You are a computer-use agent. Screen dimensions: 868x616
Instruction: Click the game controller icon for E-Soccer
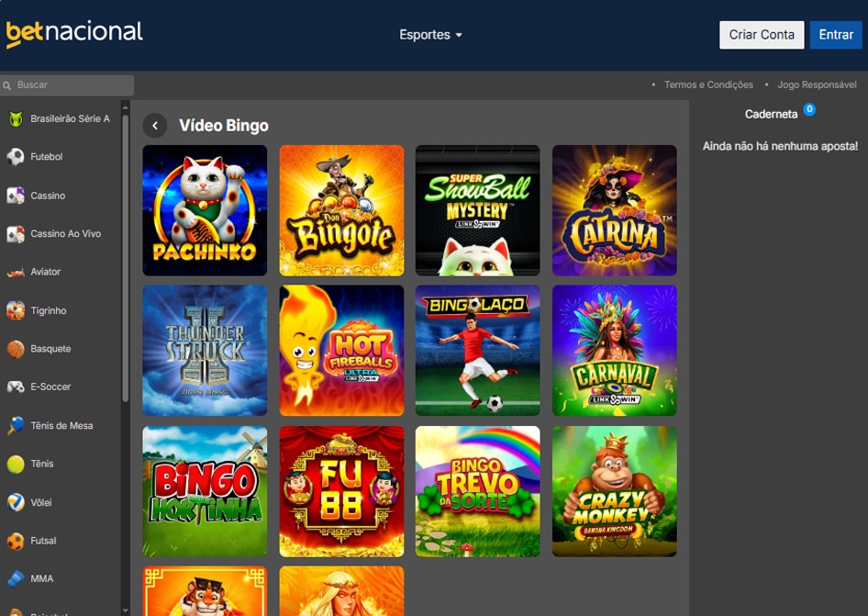click(15, 386)
